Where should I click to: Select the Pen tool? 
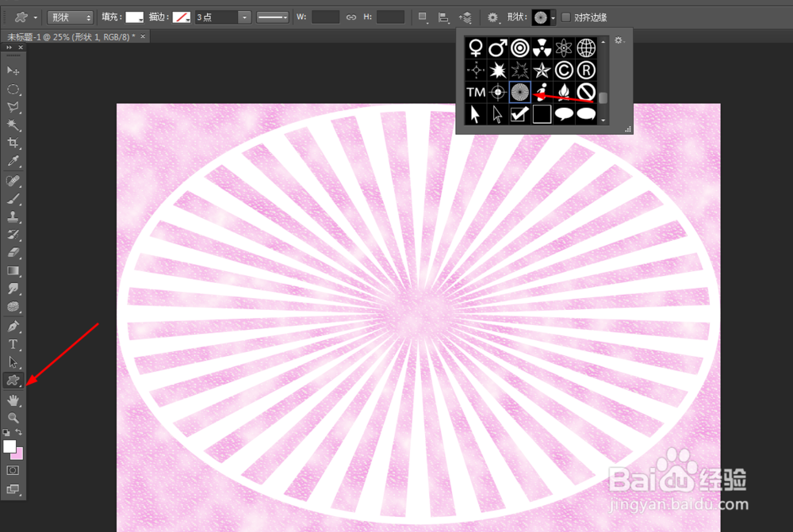[13, 326]
